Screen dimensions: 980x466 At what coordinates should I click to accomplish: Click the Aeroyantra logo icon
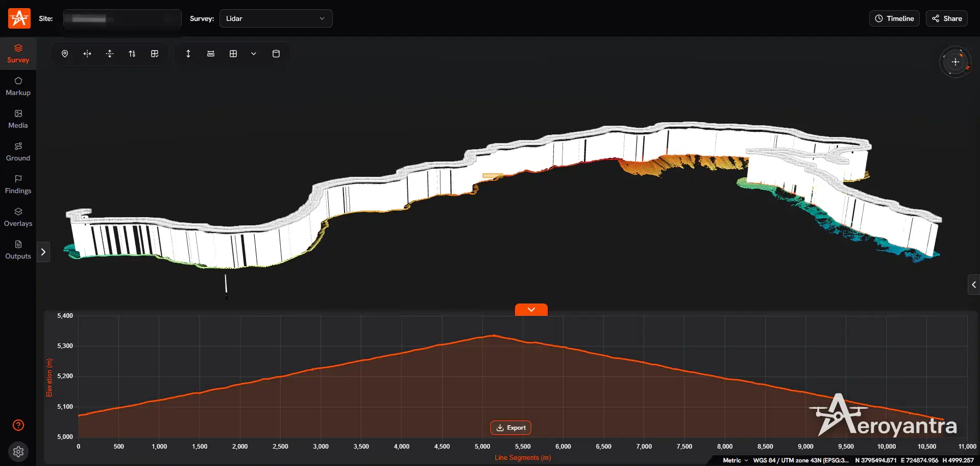tap(19, 18)
